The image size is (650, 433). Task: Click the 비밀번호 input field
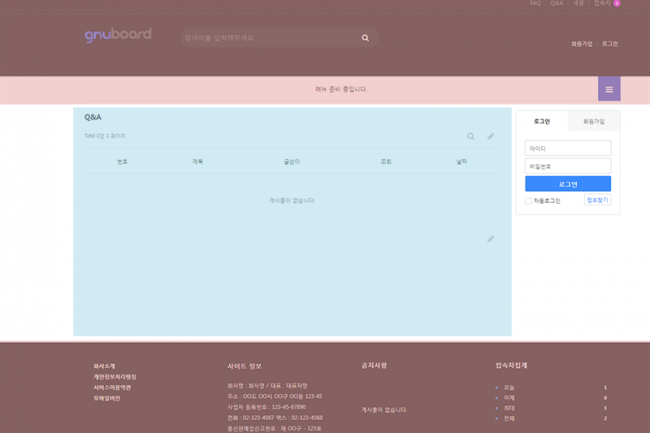point(567,166)
